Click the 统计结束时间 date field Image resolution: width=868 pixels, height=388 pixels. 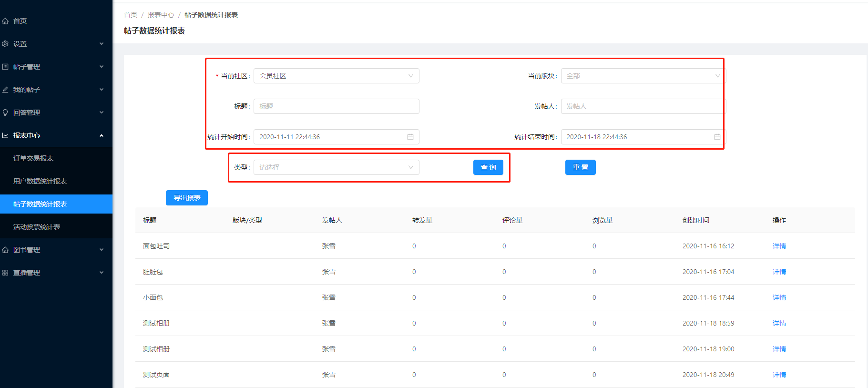click(x=643, y=137)
